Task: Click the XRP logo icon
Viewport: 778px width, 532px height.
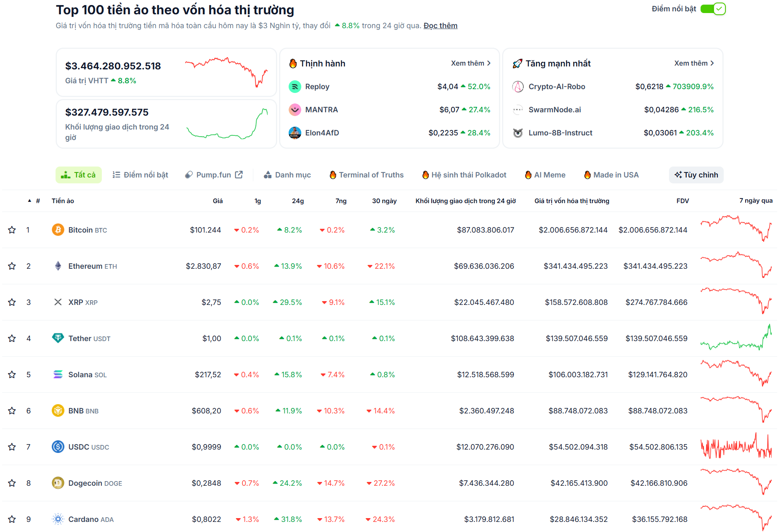Action: pos(58,302)
